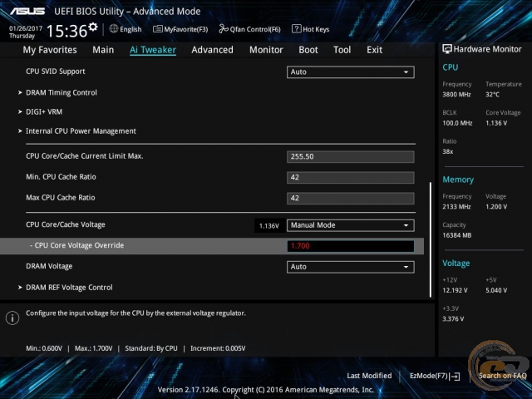Select CPU Core/Cache Voltage label

pos(66,224)
